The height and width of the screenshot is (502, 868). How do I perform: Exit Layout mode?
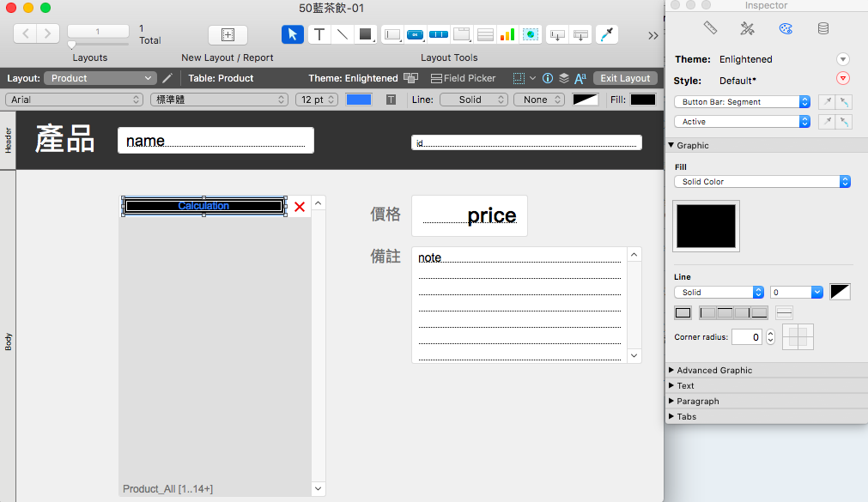click(625, 78)
